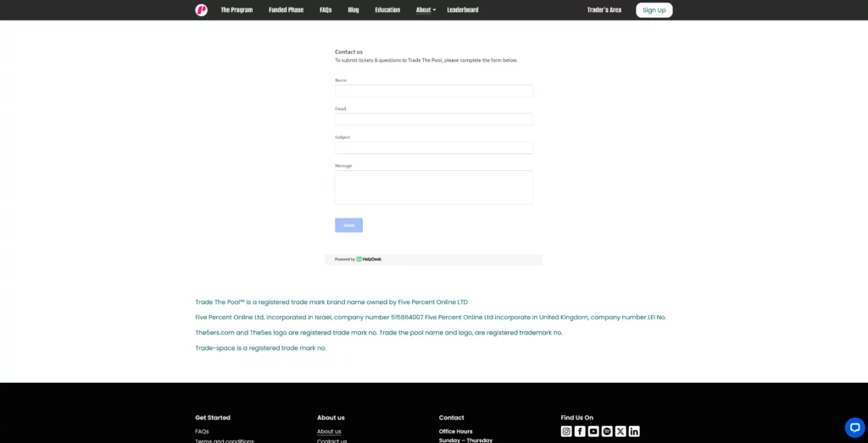868x443 pixels.
Task: Click the Name input field
Action: click(x=433, y=91)
